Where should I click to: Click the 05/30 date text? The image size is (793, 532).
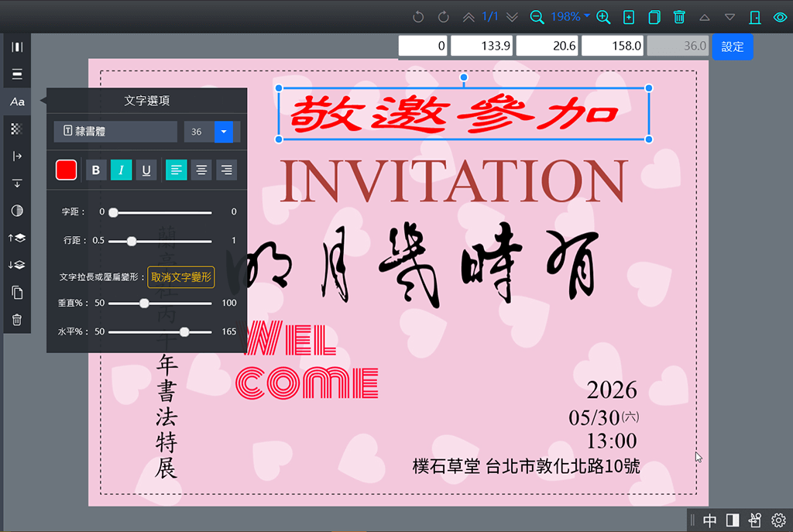click(594, 418)
